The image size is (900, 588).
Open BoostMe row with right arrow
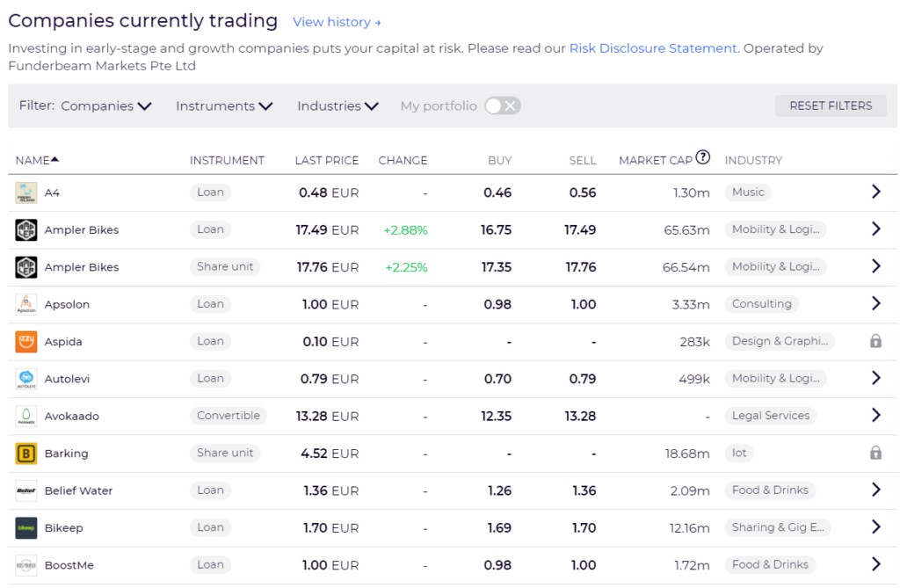tap(876, 564)
